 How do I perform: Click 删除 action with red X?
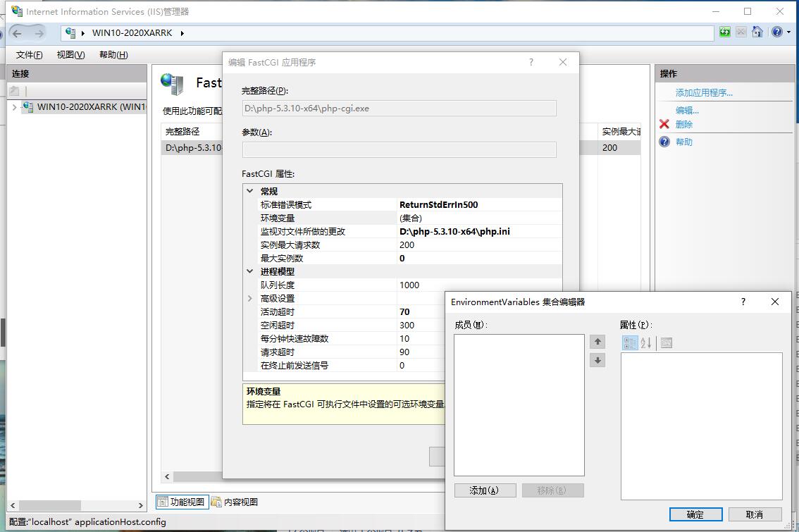[x=684, y=124]
